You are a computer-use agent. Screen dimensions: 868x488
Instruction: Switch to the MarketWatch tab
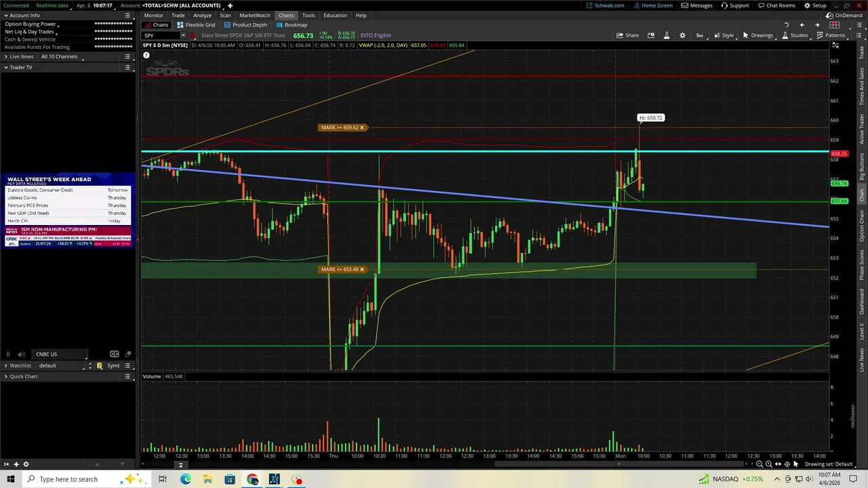255,15
